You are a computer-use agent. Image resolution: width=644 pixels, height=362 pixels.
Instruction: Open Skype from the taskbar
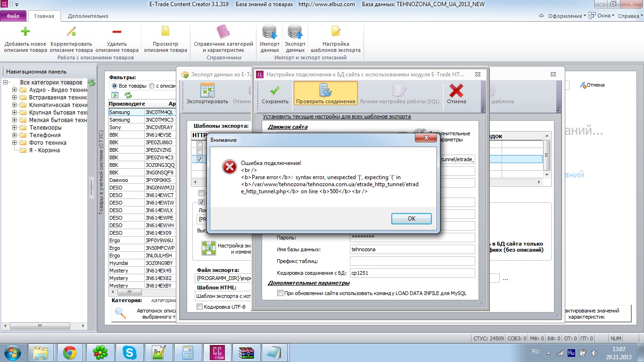(x=129, y=353)
